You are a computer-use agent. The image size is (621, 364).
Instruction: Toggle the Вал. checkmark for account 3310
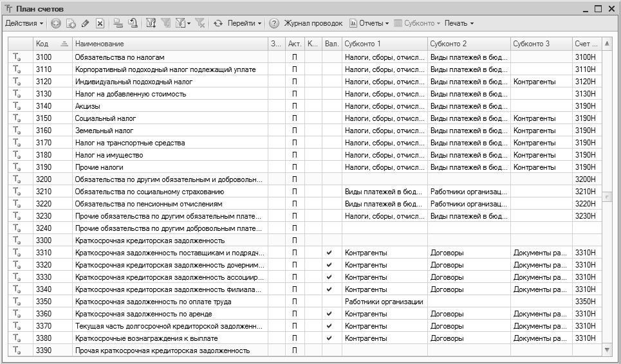coord(329,253)
